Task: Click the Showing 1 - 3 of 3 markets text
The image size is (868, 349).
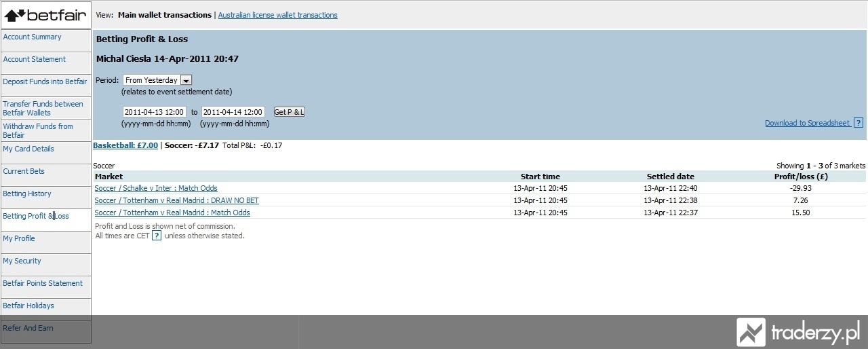Action: [x=821, y=166]
